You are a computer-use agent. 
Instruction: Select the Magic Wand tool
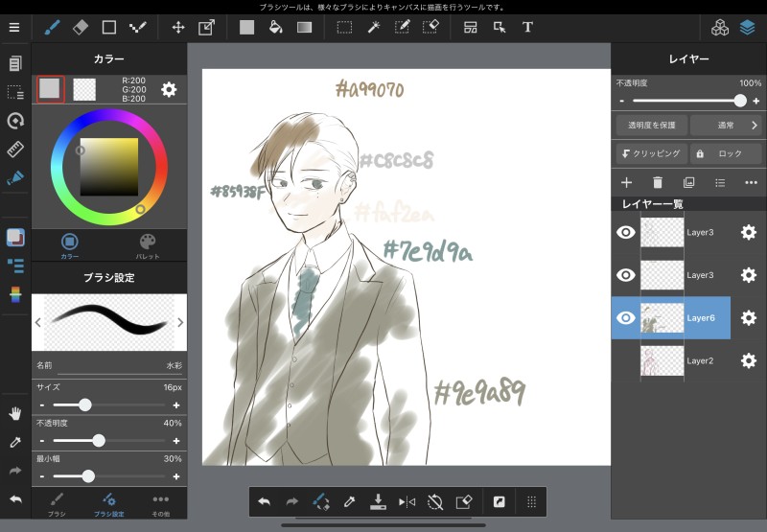[x=373, y=28]
